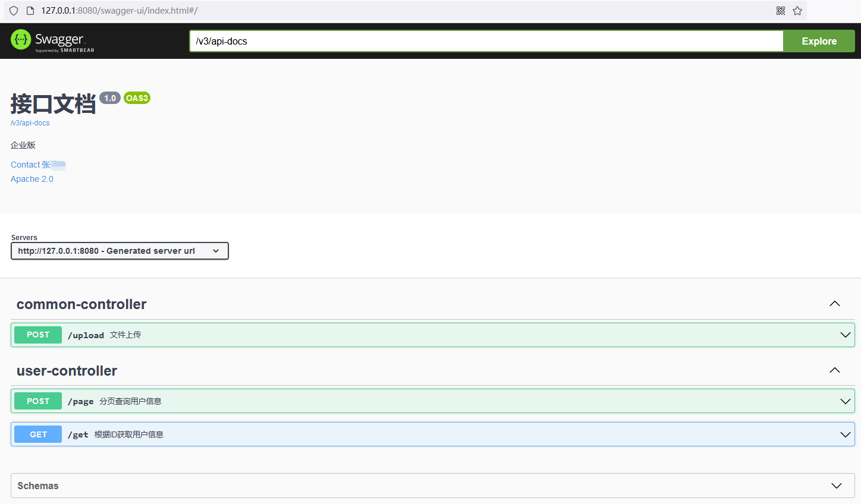This screenshot has height=504, width=861.
Task: Click the OAS3 badge next to the title
Action: tap(137, 97)
